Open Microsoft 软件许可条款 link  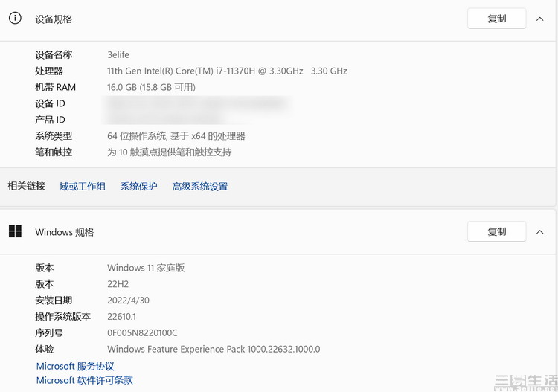[x=84, y=380]
